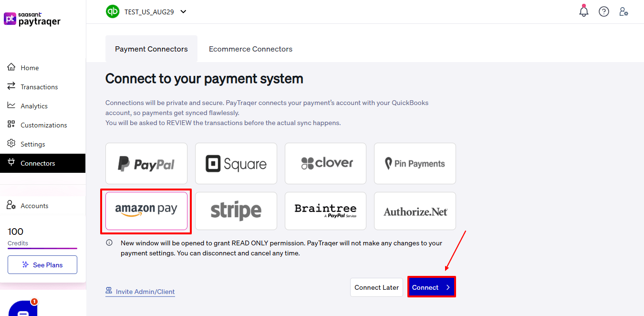The image size is (644, 316).
Task: Select the Stripe payment connector
Action: coord(236,211)
